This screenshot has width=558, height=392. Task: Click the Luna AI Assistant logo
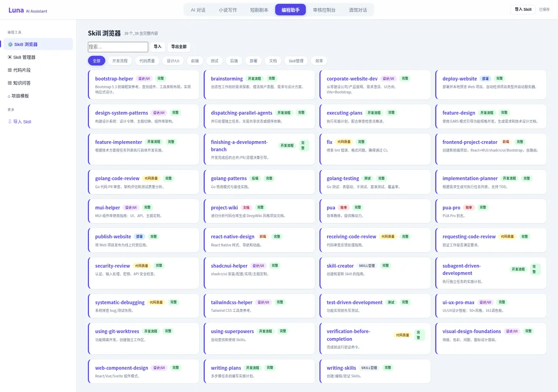pyautogui.click(x=28, y=10)
